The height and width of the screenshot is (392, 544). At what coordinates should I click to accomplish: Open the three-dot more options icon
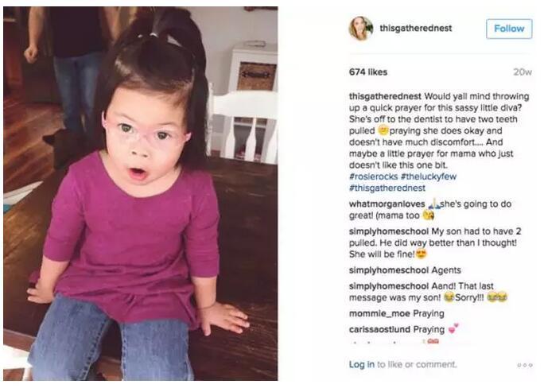pos(524,365)
